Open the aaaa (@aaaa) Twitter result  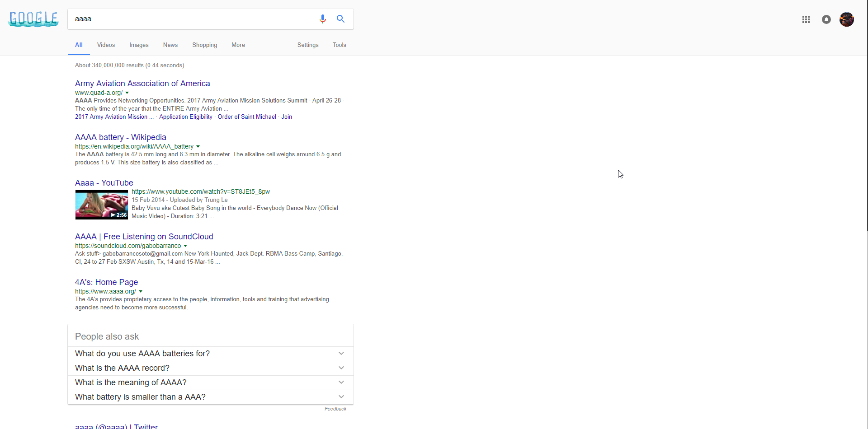tap(116, 426)
